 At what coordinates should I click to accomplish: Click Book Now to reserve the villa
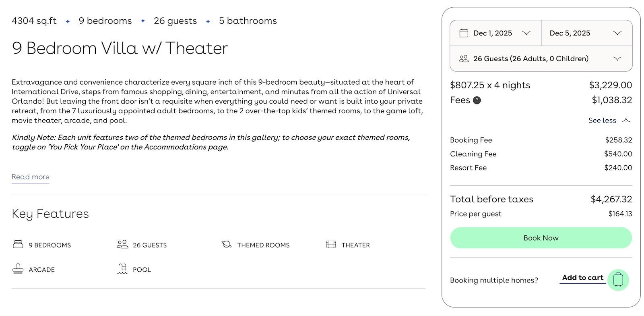tap(541, 238)
